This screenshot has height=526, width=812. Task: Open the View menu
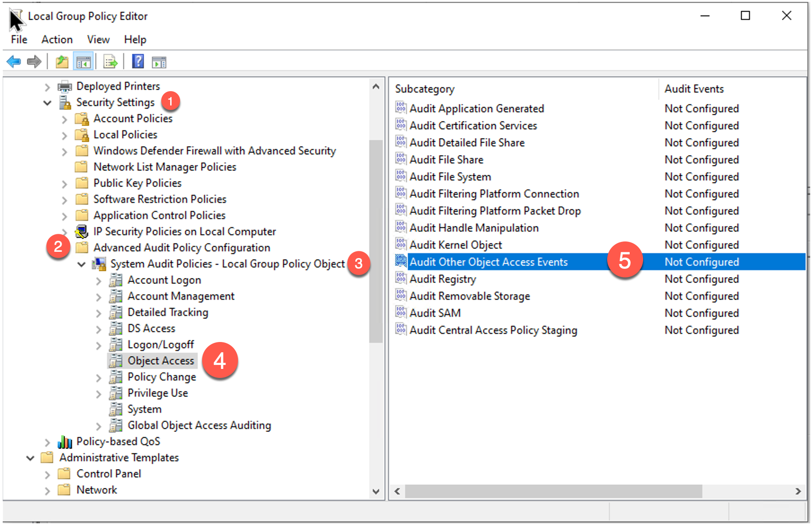pos(98,39)
